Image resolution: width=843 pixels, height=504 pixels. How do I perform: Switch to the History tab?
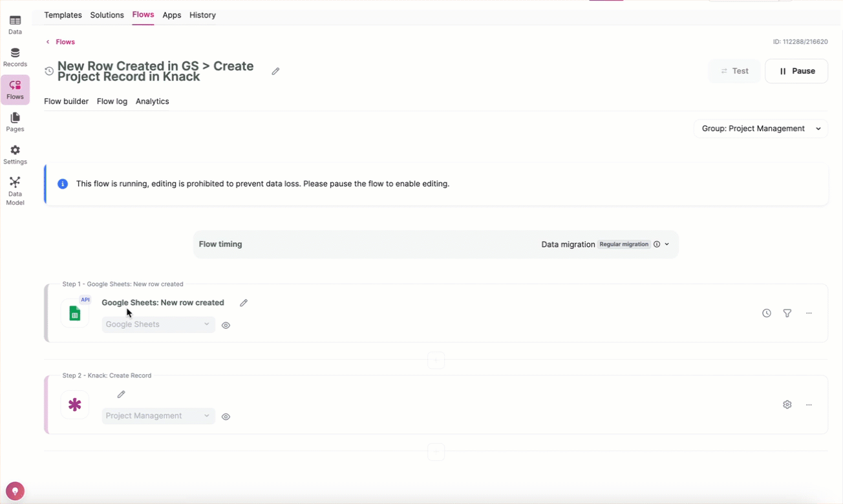[x=202, y=15]
